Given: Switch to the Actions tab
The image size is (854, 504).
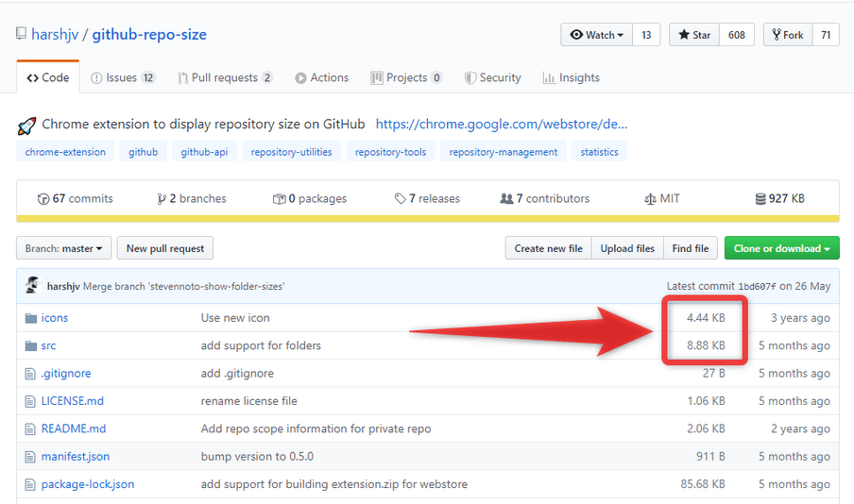Looking at the screenshot, I should 321,77.
